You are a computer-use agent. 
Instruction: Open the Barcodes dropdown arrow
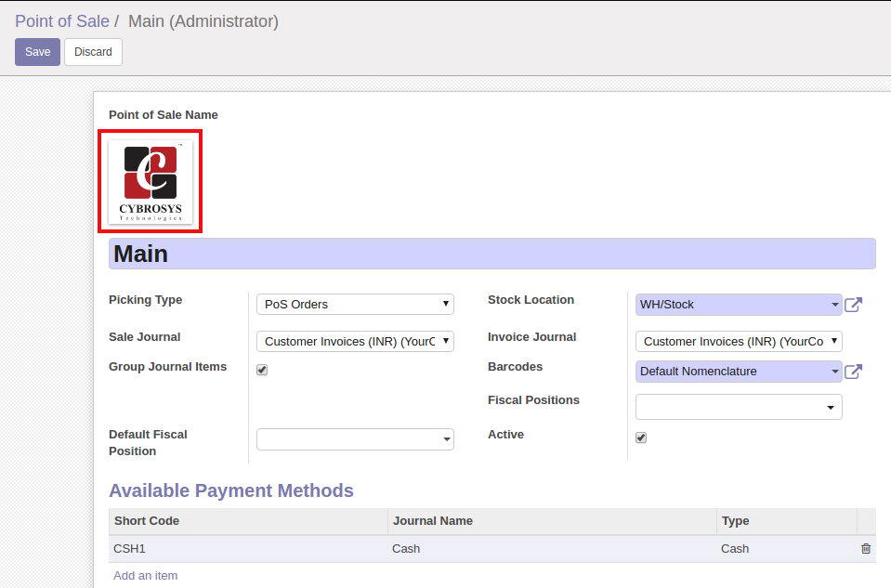coord(834,372)
